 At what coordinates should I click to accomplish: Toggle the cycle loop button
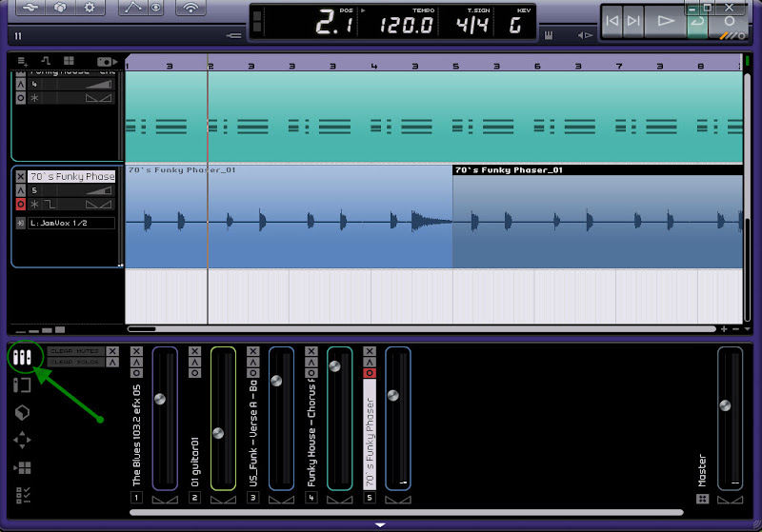click(698, 21)
